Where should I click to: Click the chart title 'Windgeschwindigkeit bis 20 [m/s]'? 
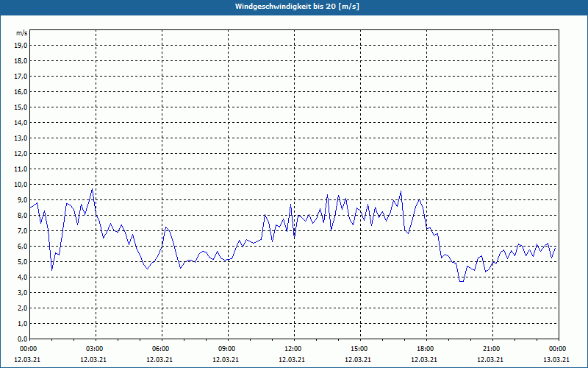coord(297,7)
